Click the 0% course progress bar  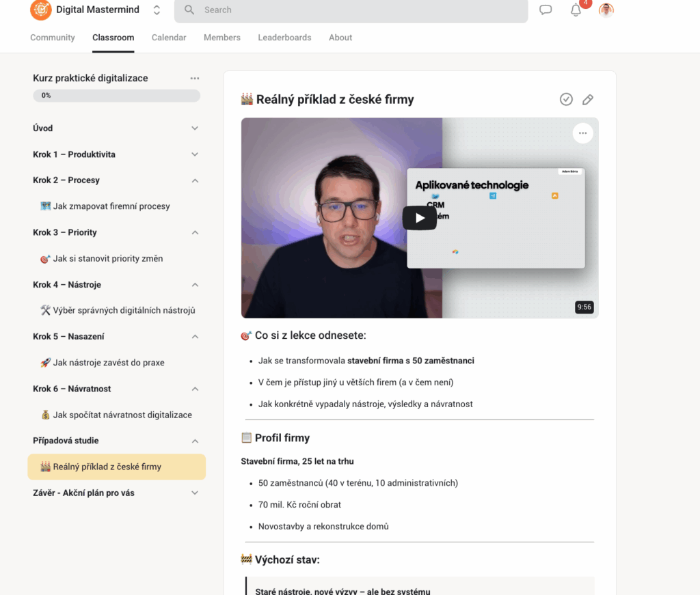click(116, 95)
